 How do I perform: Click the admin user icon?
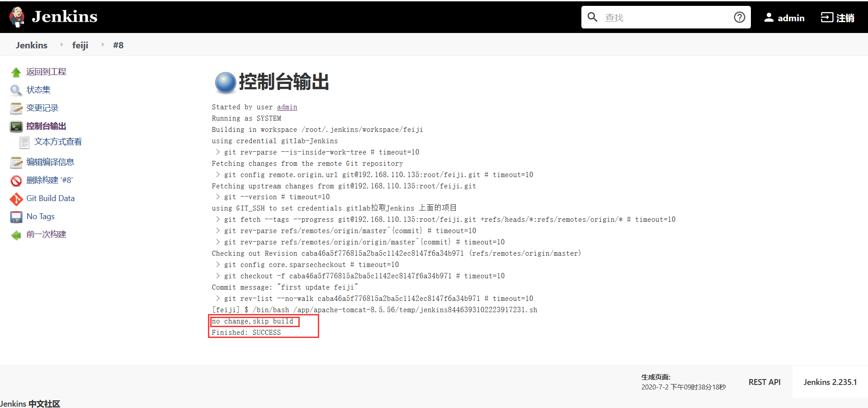click(769, 18)
